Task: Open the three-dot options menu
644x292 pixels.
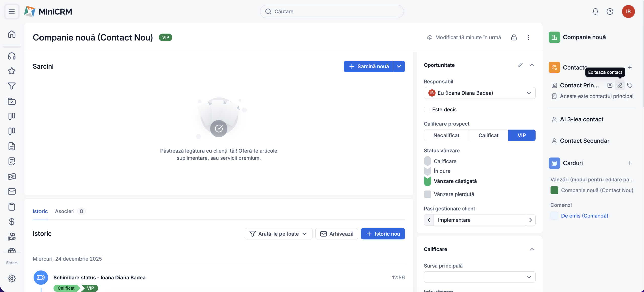Action: [x=528, y=37]
